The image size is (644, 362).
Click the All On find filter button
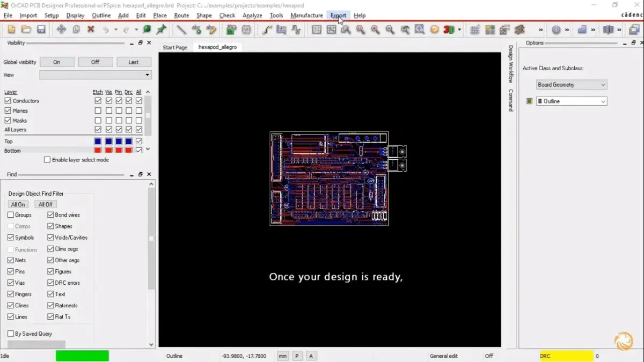(18, 204)
